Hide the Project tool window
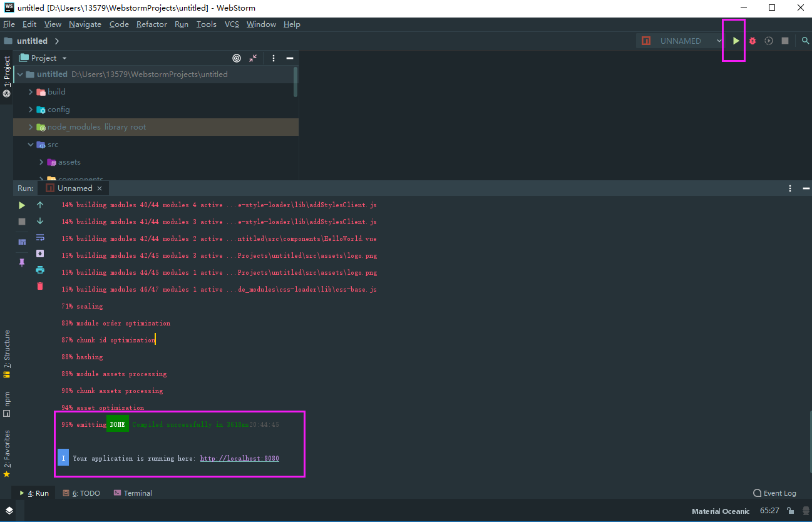 tap(290, 58)
